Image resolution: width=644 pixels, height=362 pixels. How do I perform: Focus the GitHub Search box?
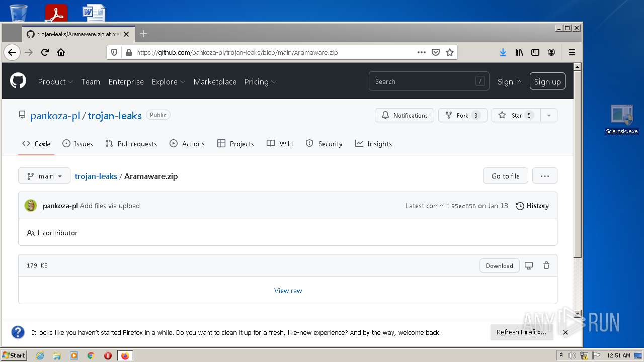(x=429, y=81)
